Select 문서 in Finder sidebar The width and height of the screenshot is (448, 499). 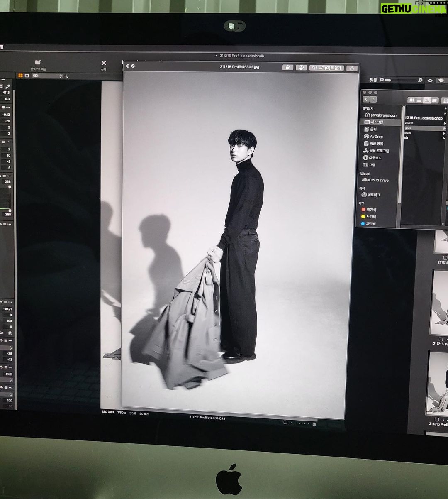click(370, 129)
